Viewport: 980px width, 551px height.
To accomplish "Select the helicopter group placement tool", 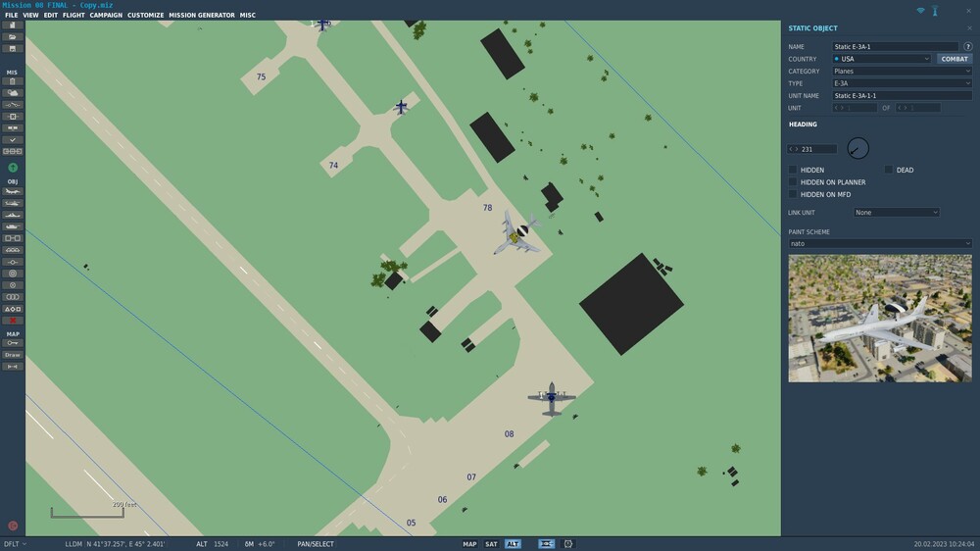I will pos(13,203).
